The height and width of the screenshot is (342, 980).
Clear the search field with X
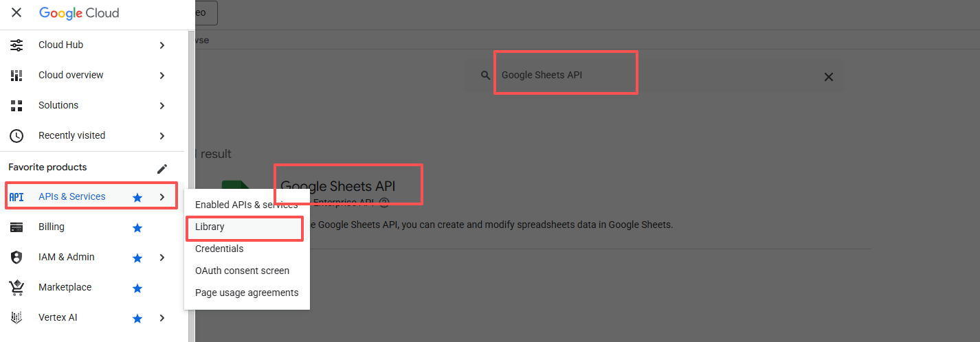pos(829,77)
